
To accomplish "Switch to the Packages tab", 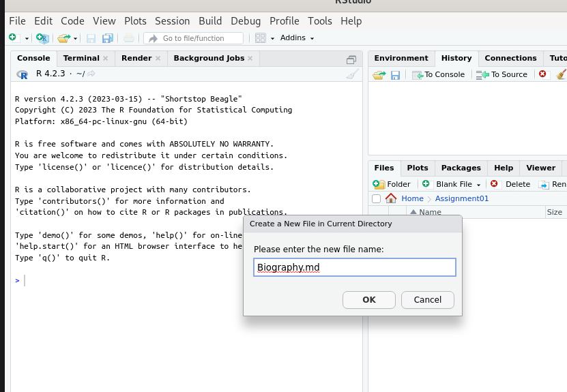I will click(x=461, y=168).
